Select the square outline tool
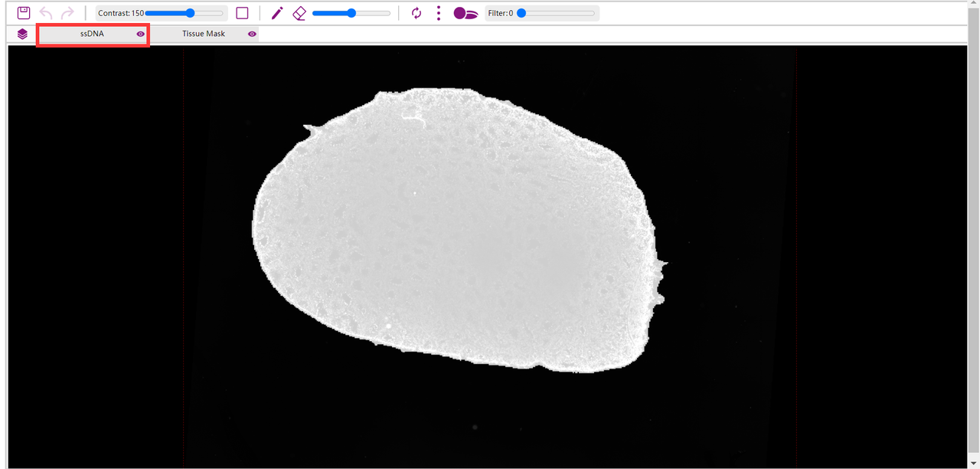The height and width of the screenshot is (469, 980). coord(242,13)
